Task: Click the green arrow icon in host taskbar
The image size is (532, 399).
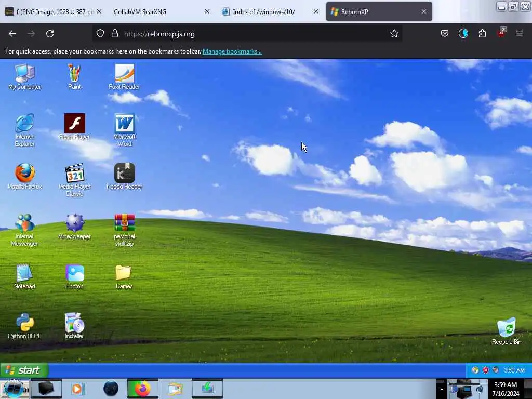Action: point(207,389)
